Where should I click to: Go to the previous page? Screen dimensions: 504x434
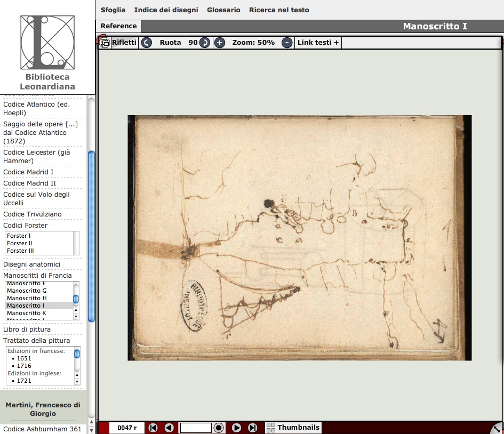pos(169,428)
